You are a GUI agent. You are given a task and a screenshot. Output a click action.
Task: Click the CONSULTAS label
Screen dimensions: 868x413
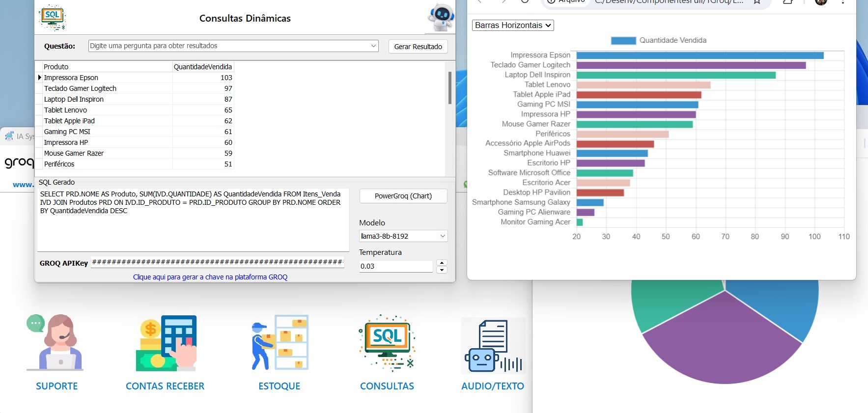pos(387,386)
